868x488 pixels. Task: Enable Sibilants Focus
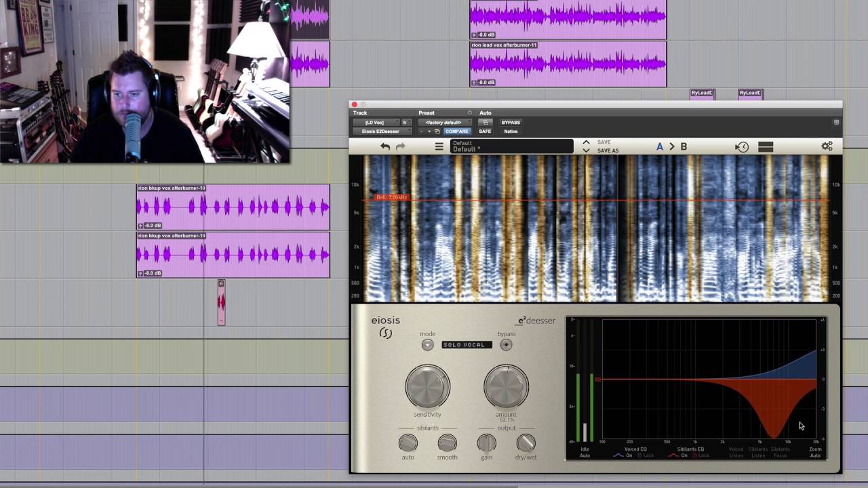(x=780, y=452)
